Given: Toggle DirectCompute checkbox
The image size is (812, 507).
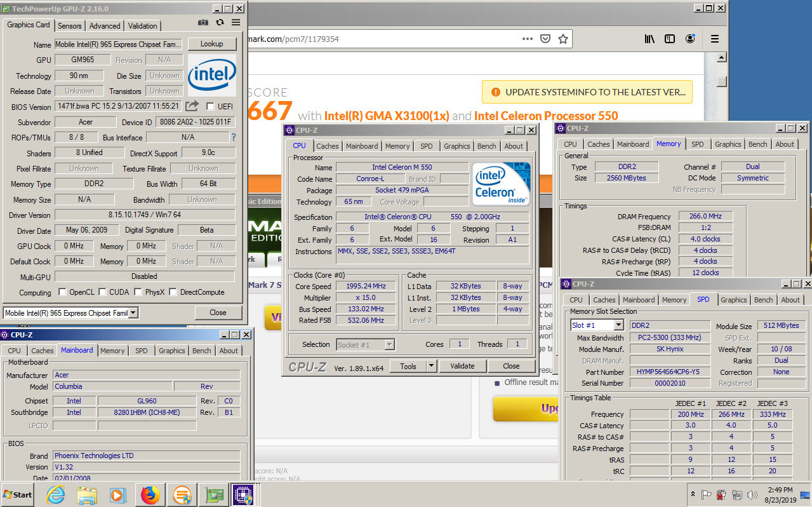Looking at the screenshot, I should 173,292.
